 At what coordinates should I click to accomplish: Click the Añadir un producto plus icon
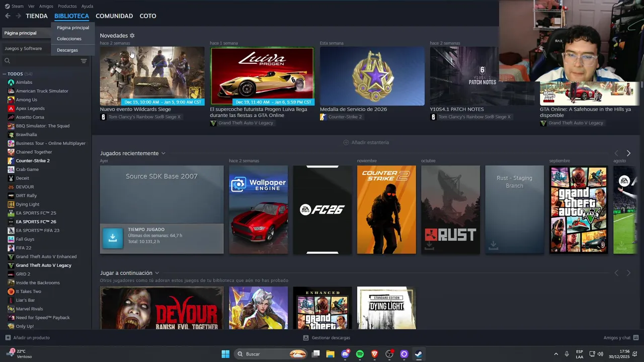(x=8, y=338)
